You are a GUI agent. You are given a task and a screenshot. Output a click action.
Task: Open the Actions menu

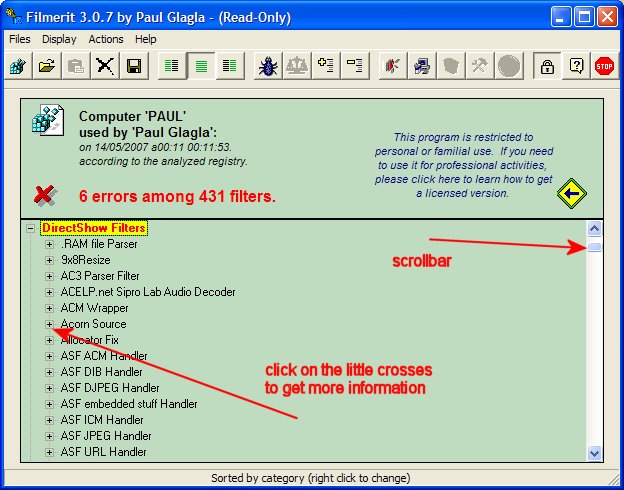[106, 39]
